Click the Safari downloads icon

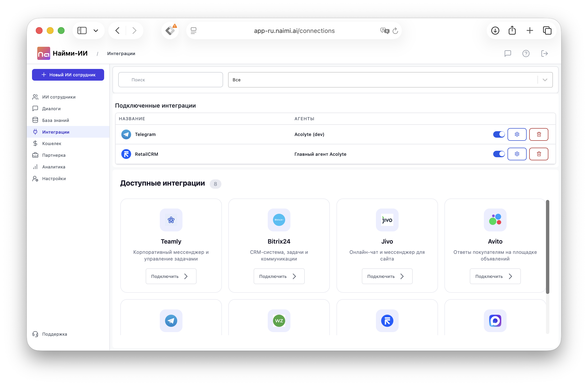coord(495,31)
